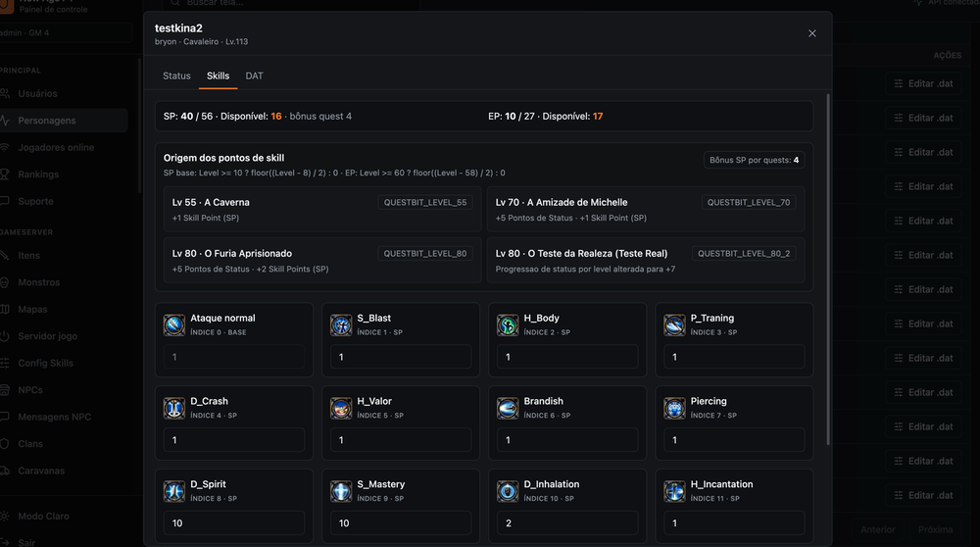980x547 pixels.
Task: Click the Lv 70 · A Amizade de Michelle quest
Action: click(x=646, y=210)
